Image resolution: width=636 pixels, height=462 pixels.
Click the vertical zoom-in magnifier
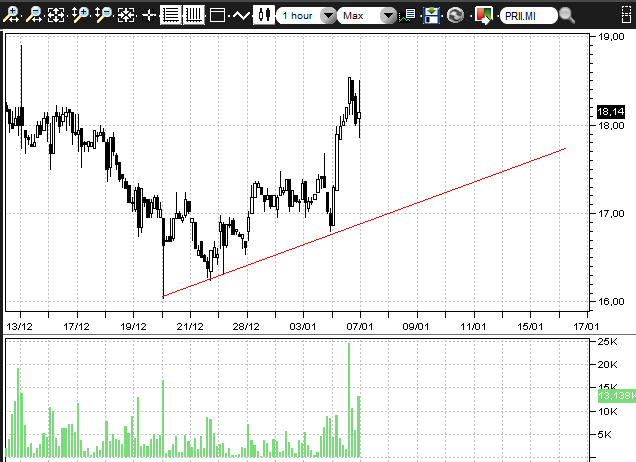tap(80, 15)
